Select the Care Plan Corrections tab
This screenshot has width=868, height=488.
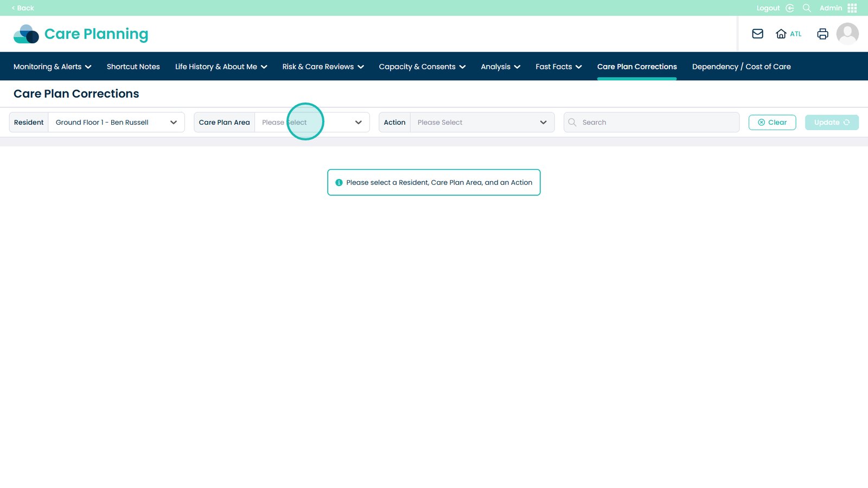click(x=637, y=67)
